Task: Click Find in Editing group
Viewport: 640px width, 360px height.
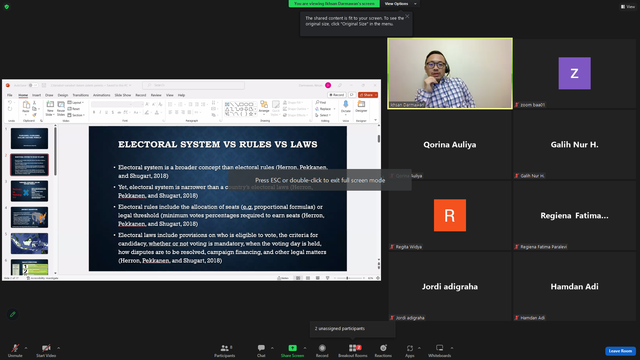Action: coord(321,102)
